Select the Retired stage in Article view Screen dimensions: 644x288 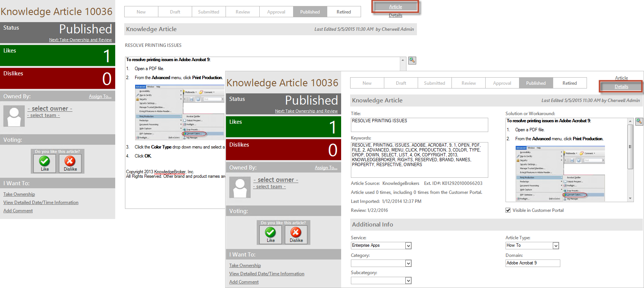344,12
